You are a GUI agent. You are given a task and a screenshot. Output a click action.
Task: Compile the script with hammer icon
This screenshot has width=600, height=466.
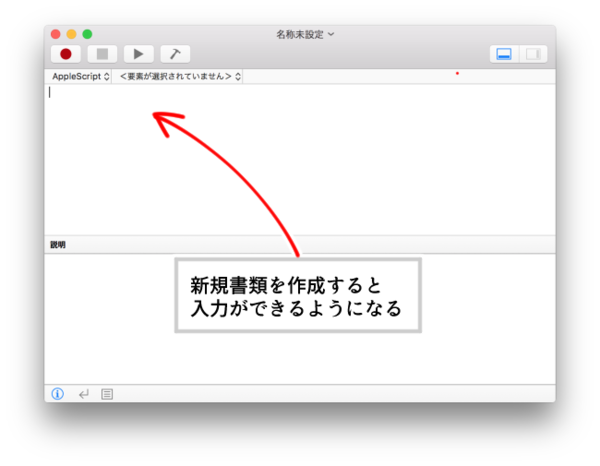point(175,54)
